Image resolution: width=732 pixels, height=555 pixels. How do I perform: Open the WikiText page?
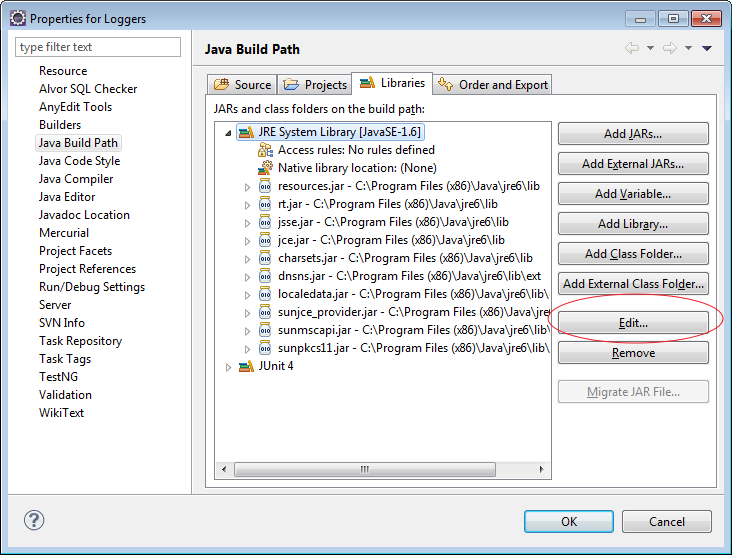[62, 413]
